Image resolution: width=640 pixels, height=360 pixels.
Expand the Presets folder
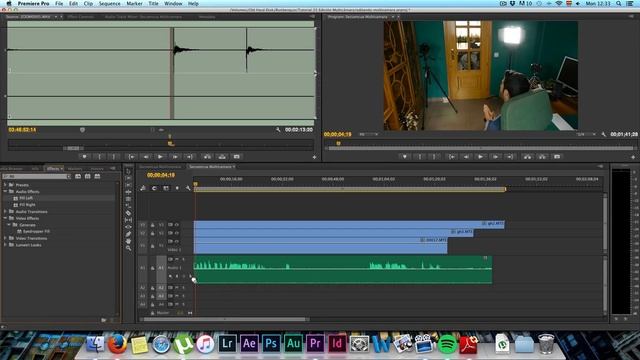point(5,185)
